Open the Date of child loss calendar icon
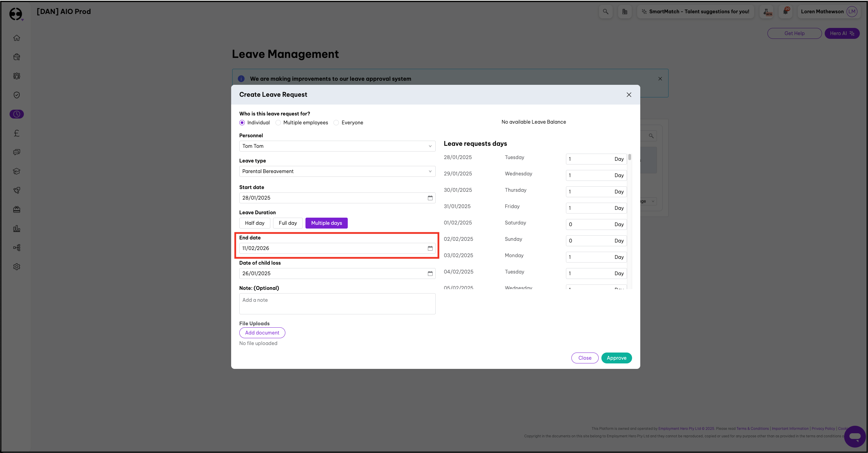Image resolution: width=868 pixels, height=453 pixels. click(430, 274)
